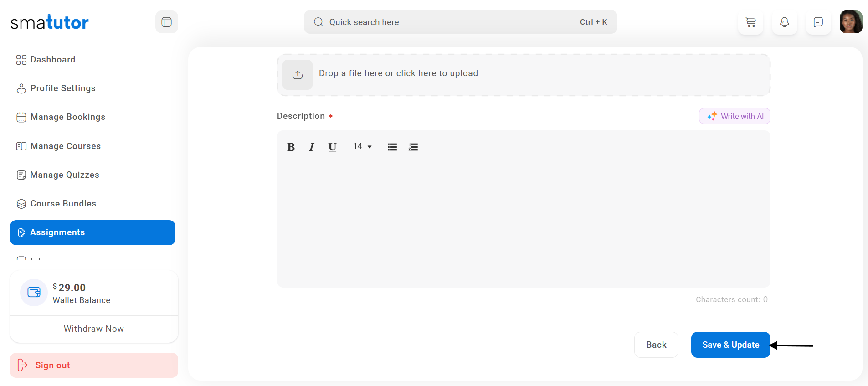Toggle italic formatting in description editor
The width and height of the screenshot is (868, 386).
(312, 147)
